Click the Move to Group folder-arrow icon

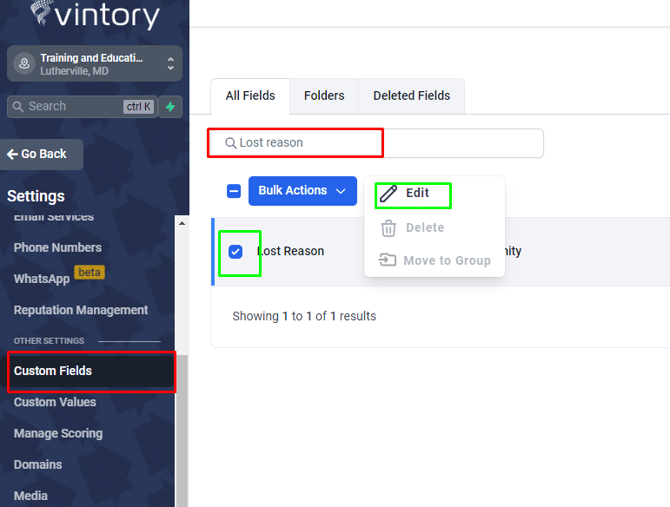coord(388,260)
